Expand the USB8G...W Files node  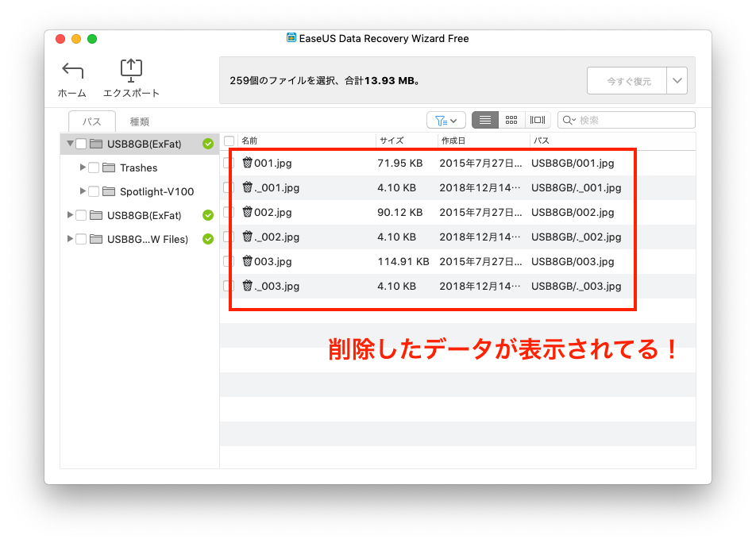click(x=70, y=239)
